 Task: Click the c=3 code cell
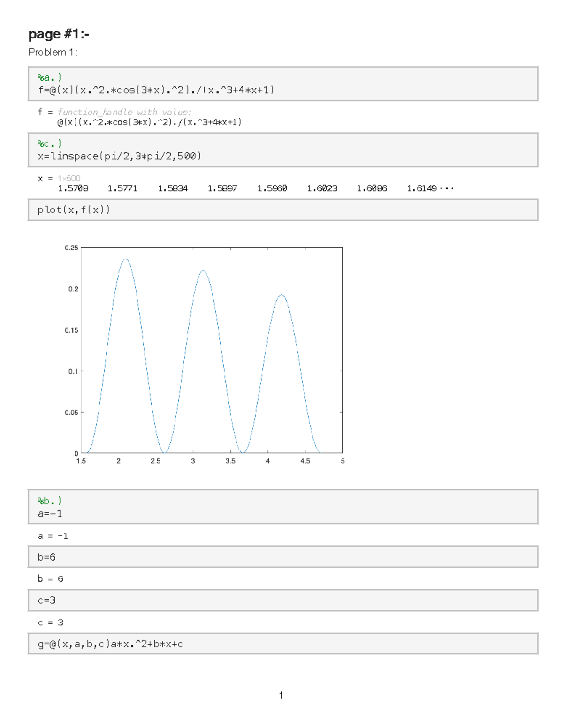pos(283,600)
